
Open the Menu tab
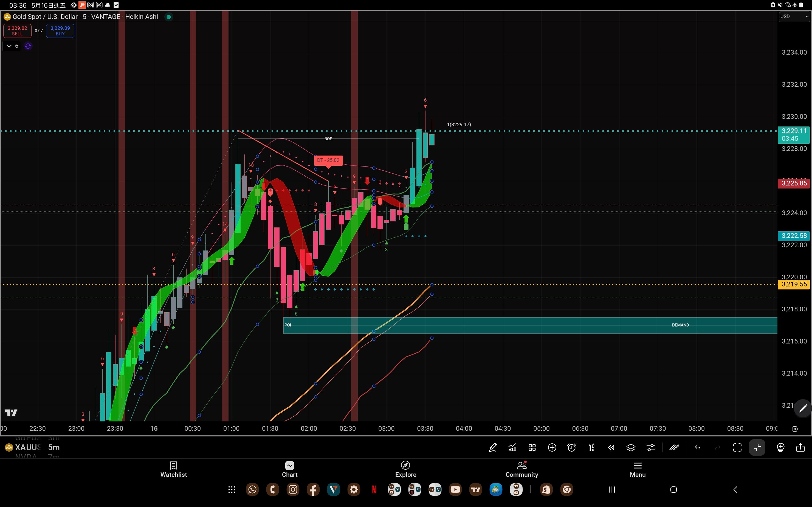(x=638, y=469)
